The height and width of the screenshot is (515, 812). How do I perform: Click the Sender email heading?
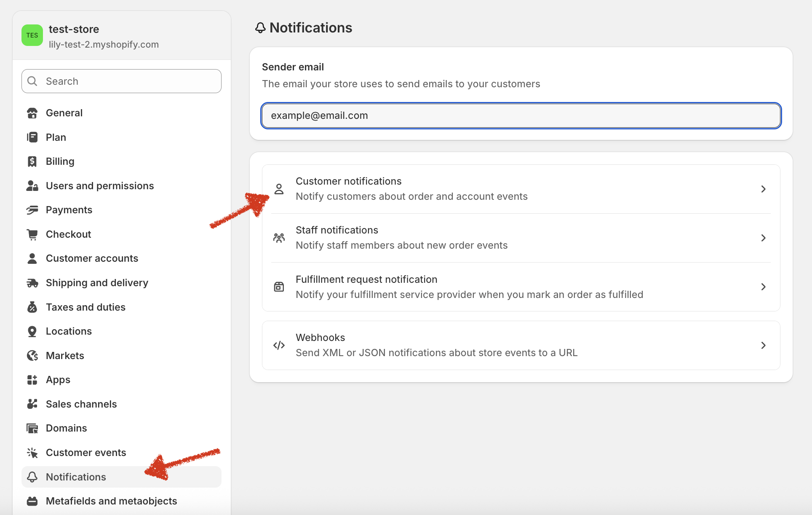coord(293,67)
